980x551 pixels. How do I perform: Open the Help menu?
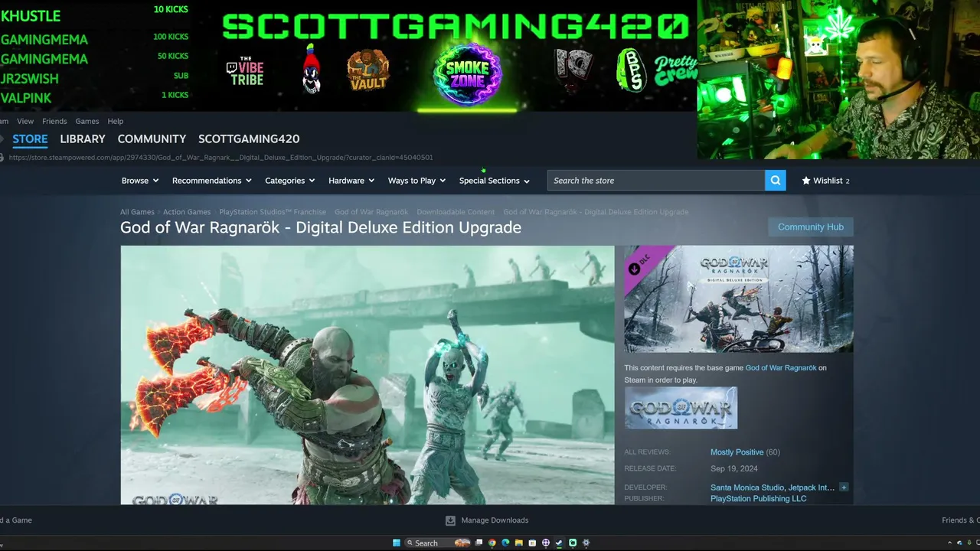[x=116, y=121]
